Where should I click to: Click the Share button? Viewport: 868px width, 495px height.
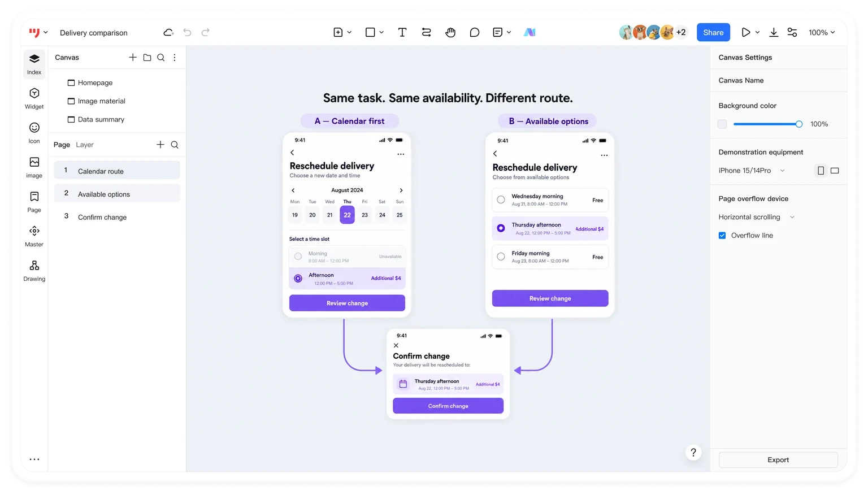[x=713, y=32]
